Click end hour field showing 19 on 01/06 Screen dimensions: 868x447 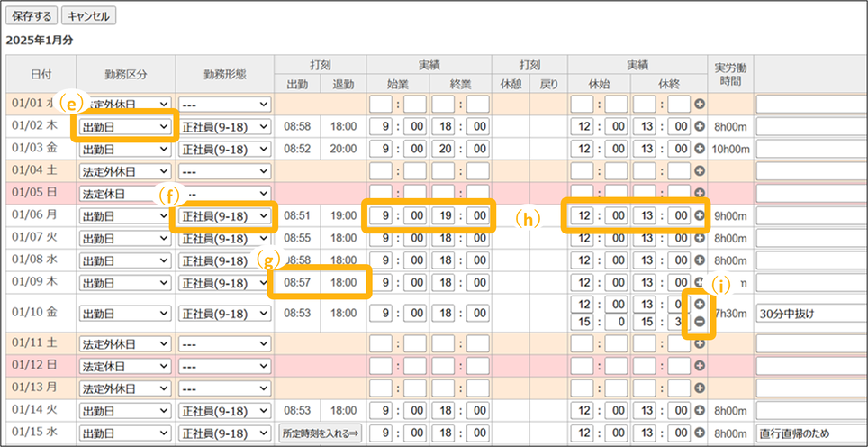448,216
